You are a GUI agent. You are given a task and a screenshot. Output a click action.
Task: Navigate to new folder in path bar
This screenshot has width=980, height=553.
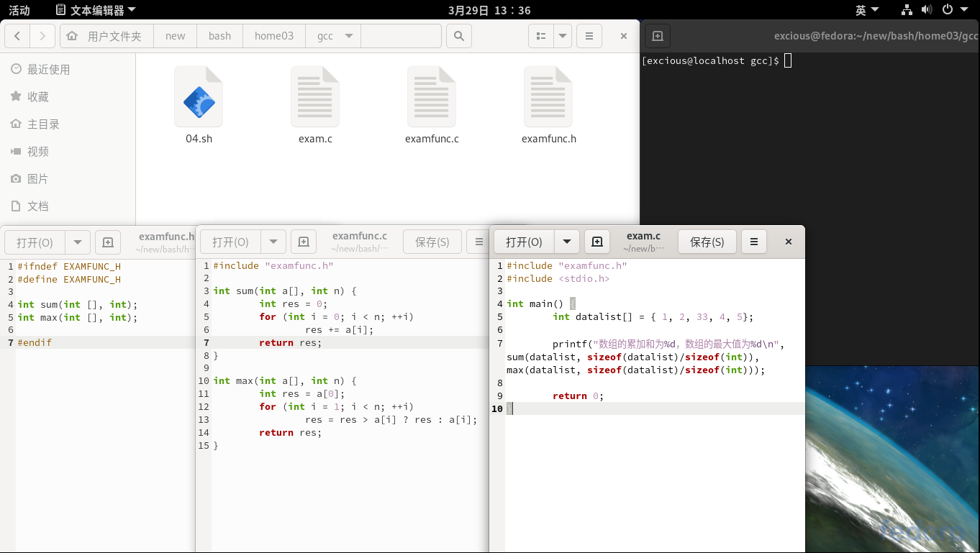[x=175, y=36]
